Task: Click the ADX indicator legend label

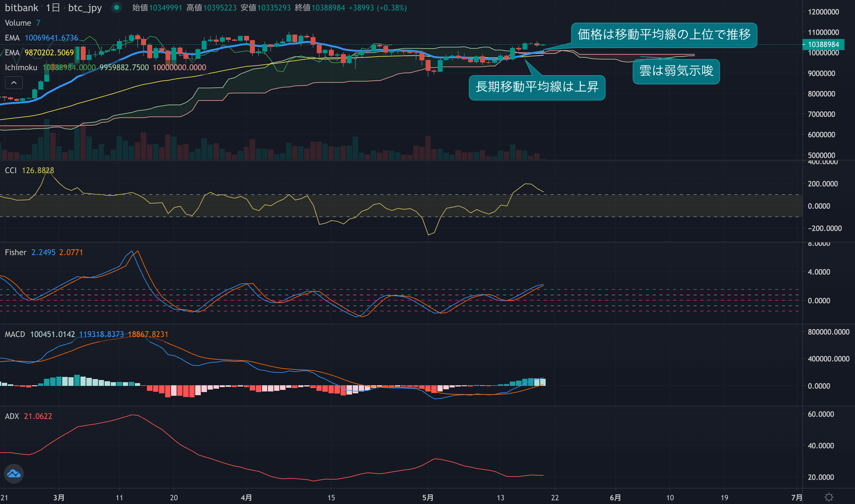Action: [x=12, y=416]
